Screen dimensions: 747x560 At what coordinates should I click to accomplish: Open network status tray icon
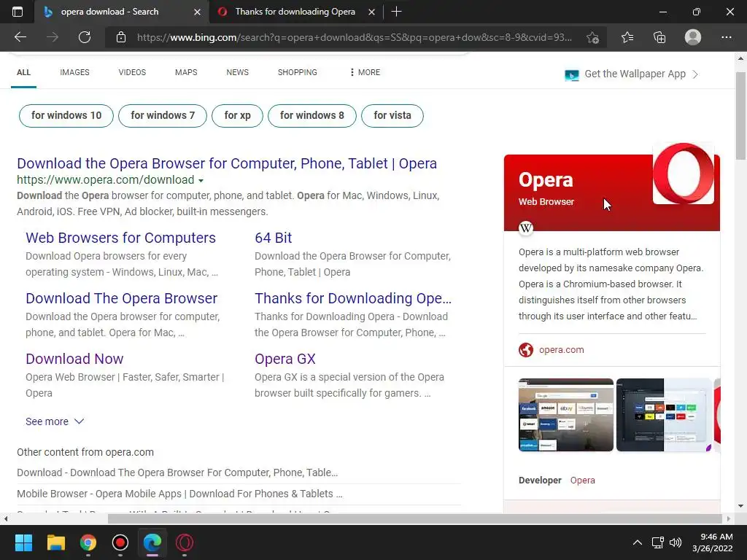tap(658, 542)
